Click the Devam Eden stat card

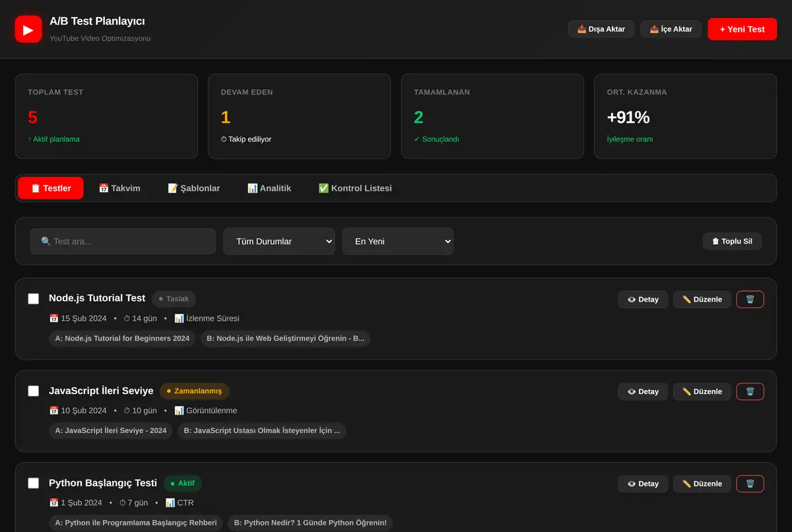pyautogui.click(x=300, y=116)
